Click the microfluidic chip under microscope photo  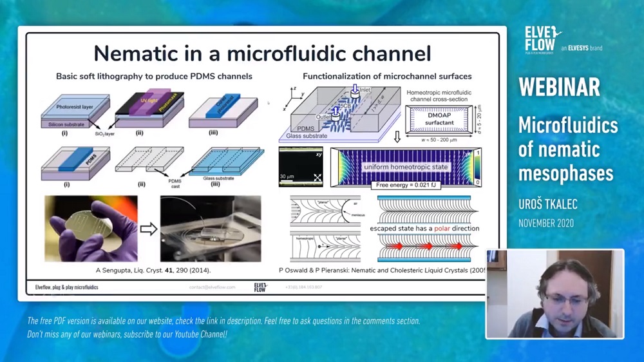[210, 228]
